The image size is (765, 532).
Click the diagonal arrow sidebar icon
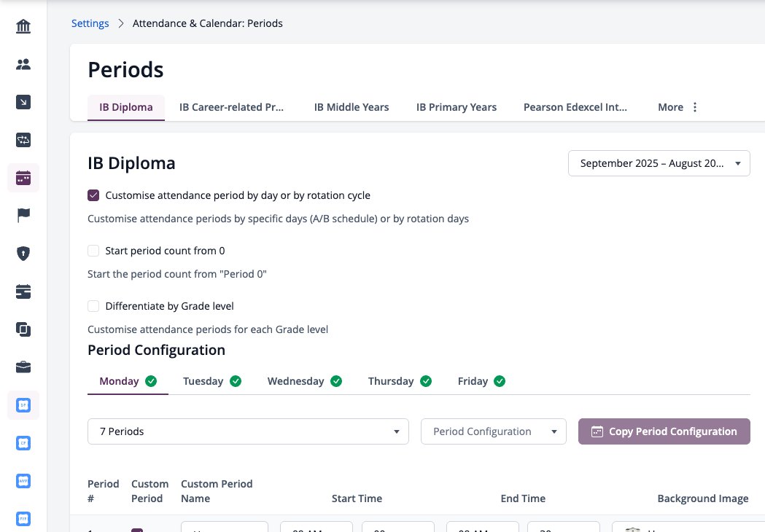[x=23, y=102]
